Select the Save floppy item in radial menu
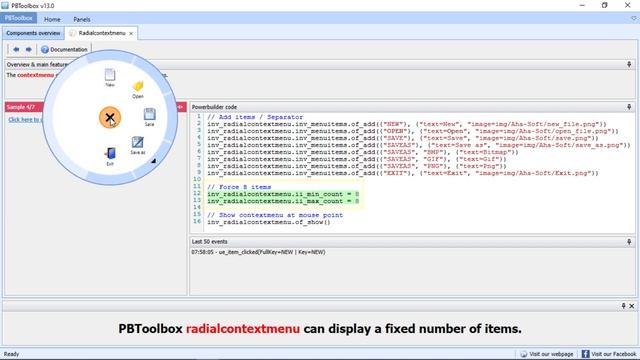 [149, 117]
